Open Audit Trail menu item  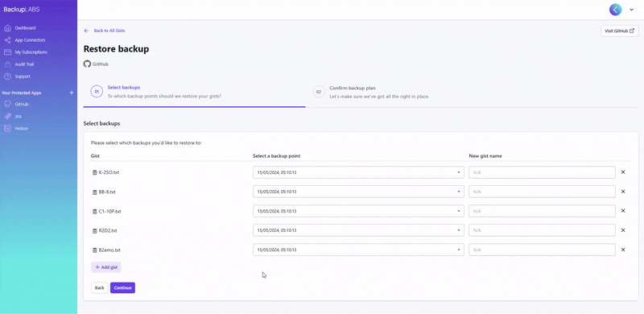pos(25,64)
